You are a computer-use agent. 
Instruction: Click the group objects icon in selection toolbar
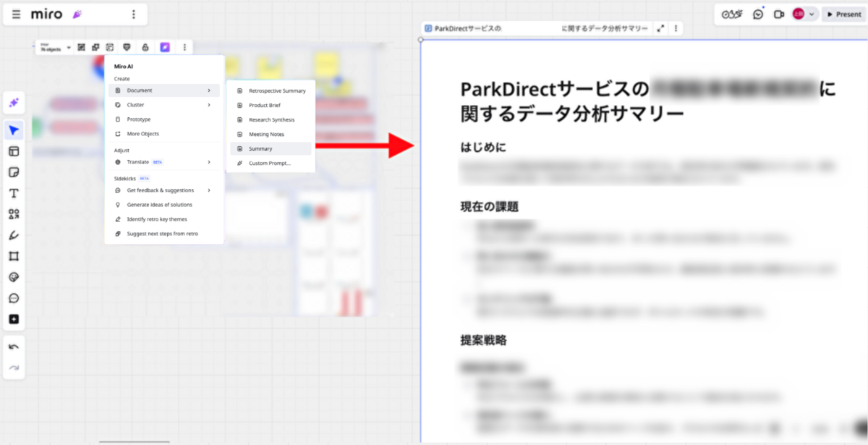pos(95,47)
